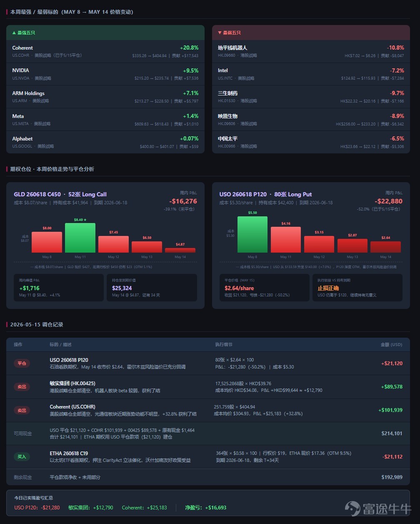Select the Coherent row in strongest five list
This screenshot has width=420, height=524.
click(105, 51)
